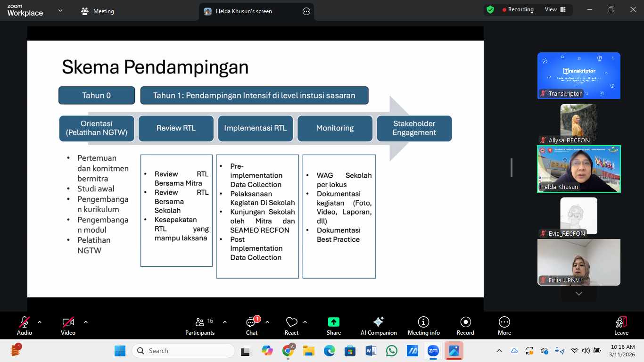Click the encryption shield icon
Viewport: 644px width, 362px height.
pos(490,10)
